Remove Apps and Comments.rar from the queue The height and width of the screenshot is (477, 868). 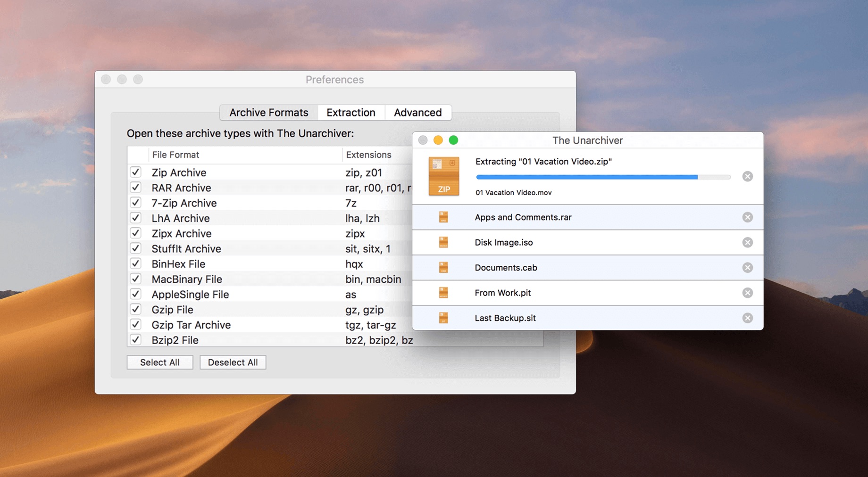pyautogui.click(x=747, y=217)
